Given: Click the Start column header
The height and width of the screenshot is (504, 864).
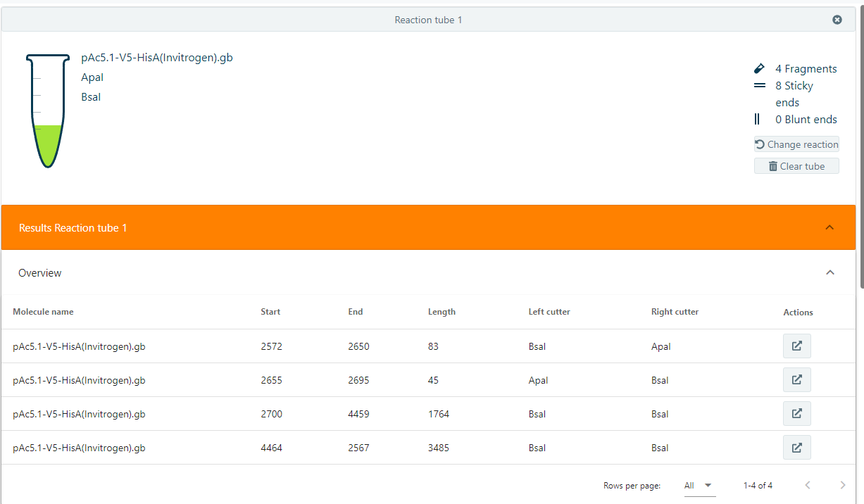Looking at the screenshot, I should click(270, 312).
